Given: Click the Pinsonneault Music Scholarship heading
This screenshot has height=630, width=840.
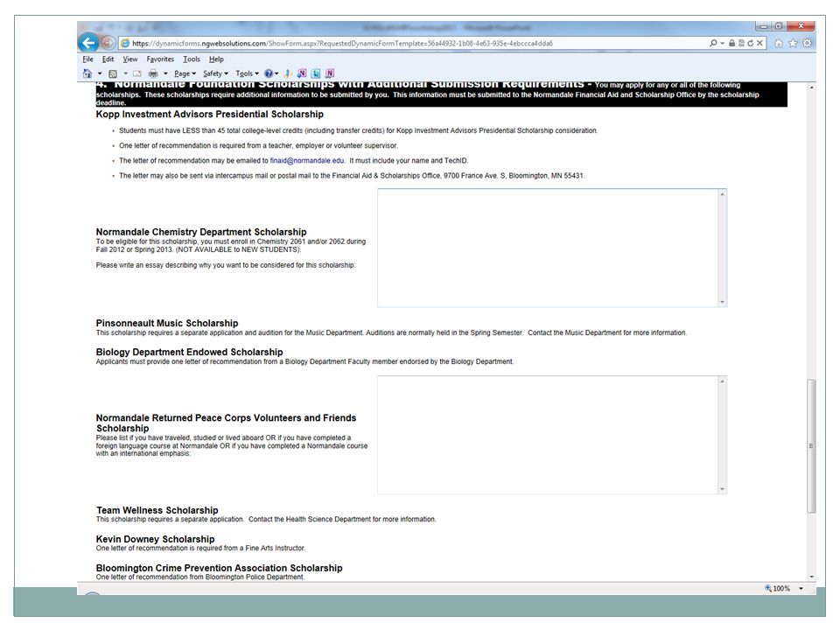Looking at the screenshot, I should click(x=166, y=323).
